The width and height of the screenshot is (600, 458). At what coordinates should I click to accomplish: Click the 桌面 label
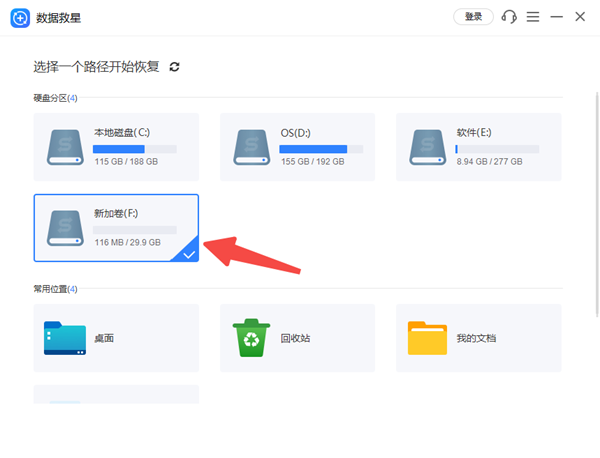pyautogui.click(x=104, y=338)
